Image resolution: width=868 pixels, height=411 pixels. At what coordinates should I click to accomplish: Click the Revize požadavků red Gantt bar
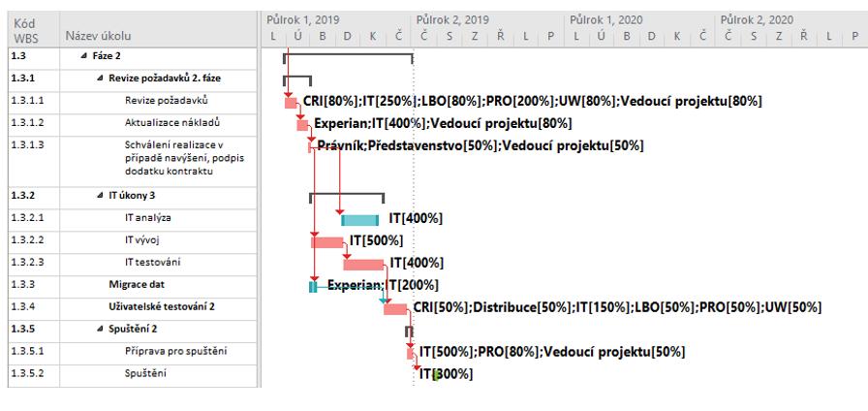pos(291,103)
